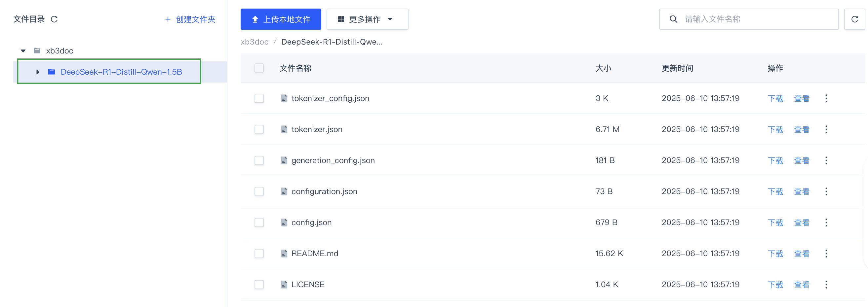Refresh the file directory tree icon
Image resolution: width=868 pixels, height=307 pixels.
click(x=54, y=19)
